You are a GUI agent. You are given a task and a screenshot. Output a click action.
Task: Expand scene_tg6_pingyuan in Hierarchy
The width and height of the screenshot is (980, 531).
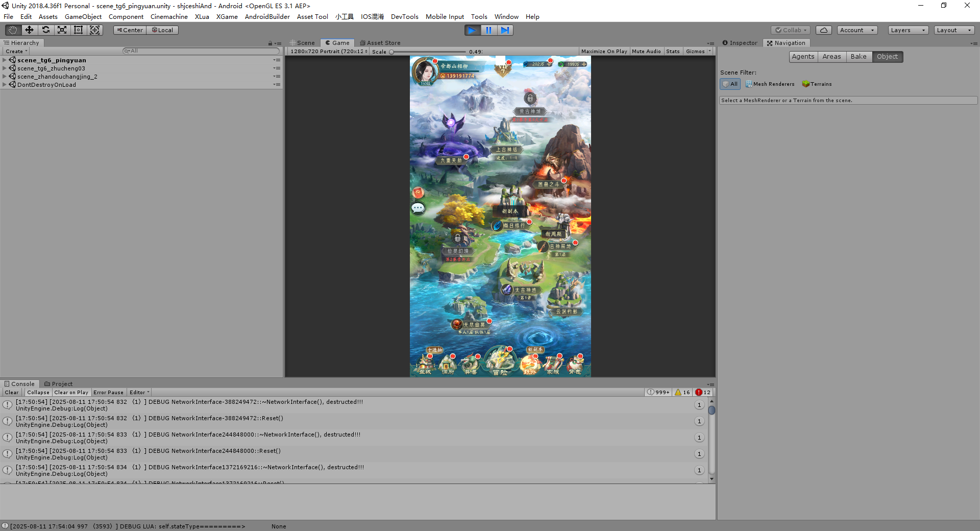click(5, 60)
